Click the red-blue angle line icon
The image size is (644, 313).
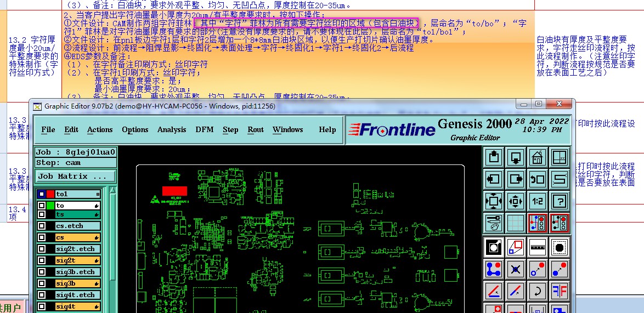[494, 292]
